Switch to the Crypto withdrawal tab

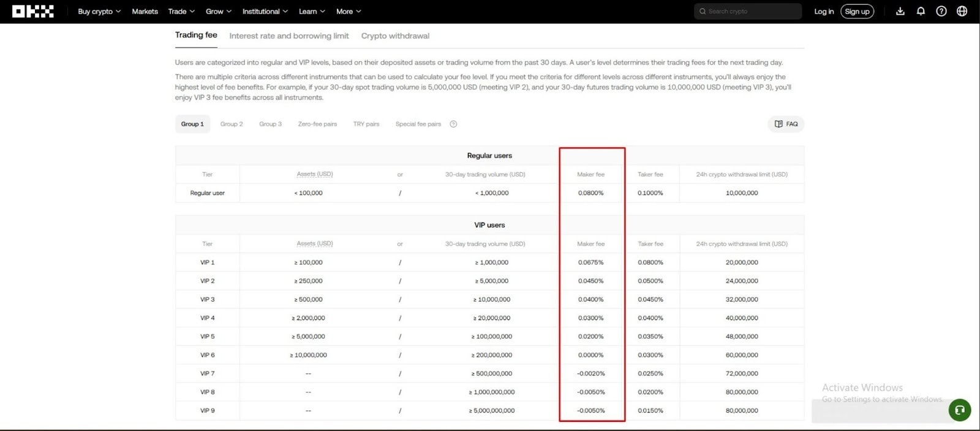tap(395, 36)
